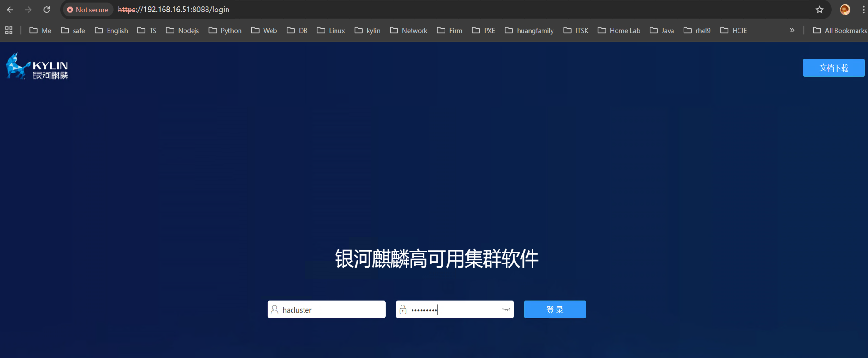This screenshot has width=868, height=358.
Task: Open the rhel9 bookmark folder
Action: [697, 31]
